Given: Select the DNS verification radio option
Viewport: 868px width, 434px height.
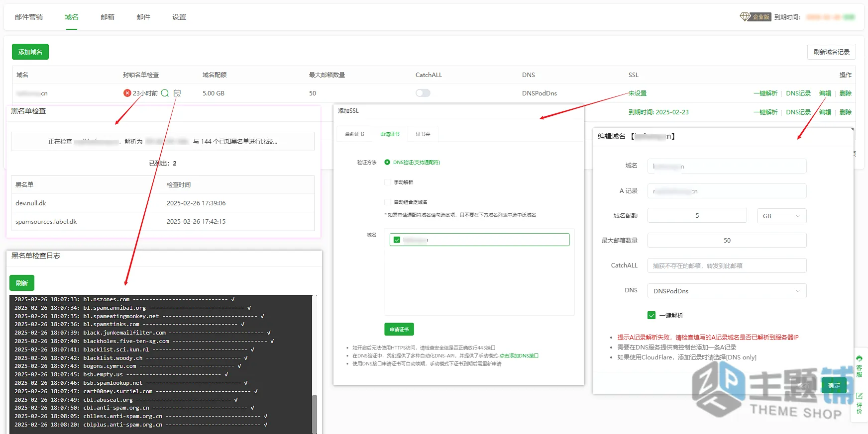Looking at the screenshot, I should pos(387,162).
